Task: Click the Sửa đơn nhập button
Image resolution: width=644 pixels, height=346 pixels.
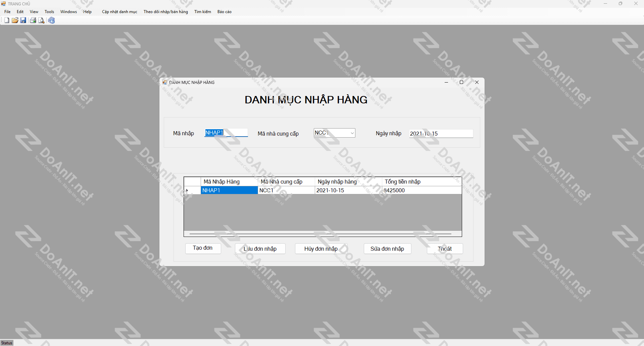Action: 387,249
